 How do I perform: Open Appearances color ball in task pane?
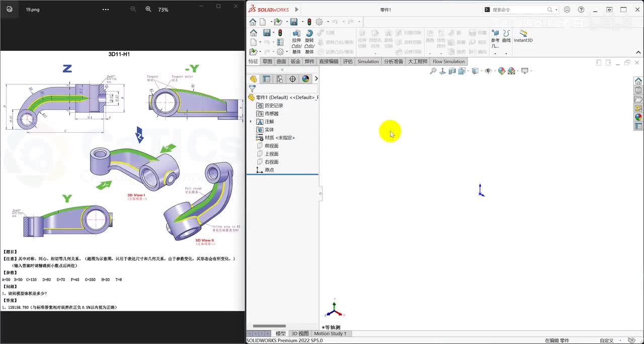pos(638,117)
